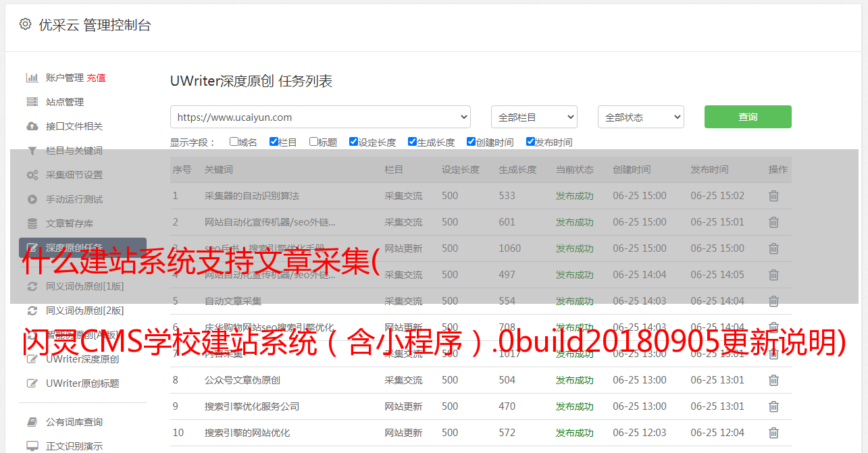Click keyword 自动文章采集 in row 5

click(x=233, y=301)
